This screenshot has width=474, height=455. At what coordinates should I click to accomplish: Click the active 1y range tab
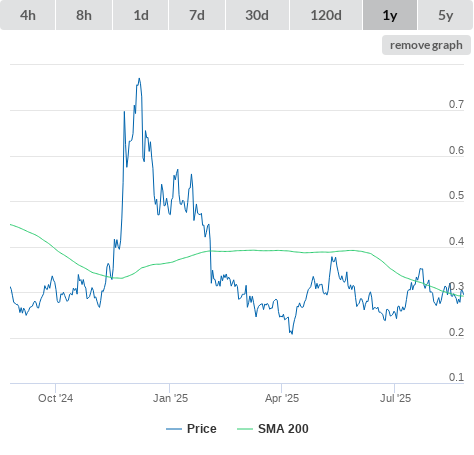[390, 15]
